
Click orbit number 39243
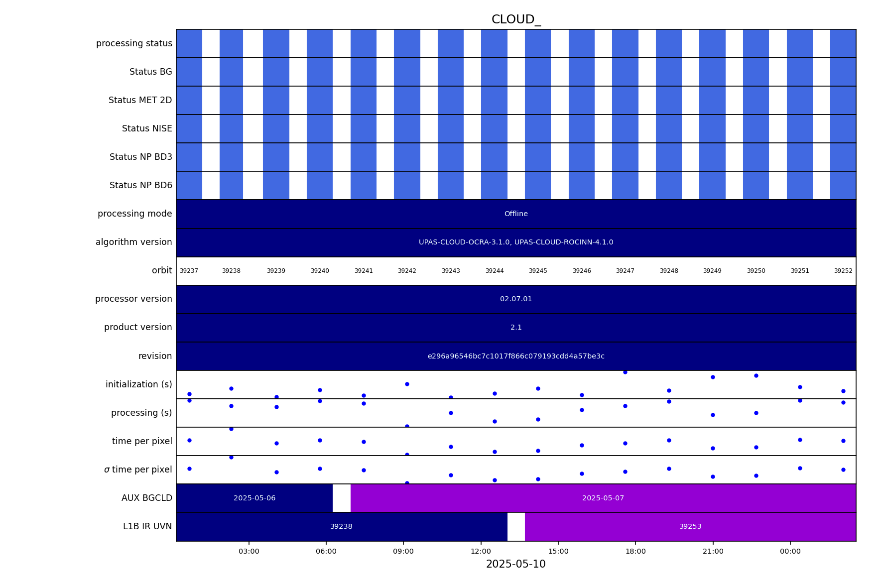click(x=451, y=271)
